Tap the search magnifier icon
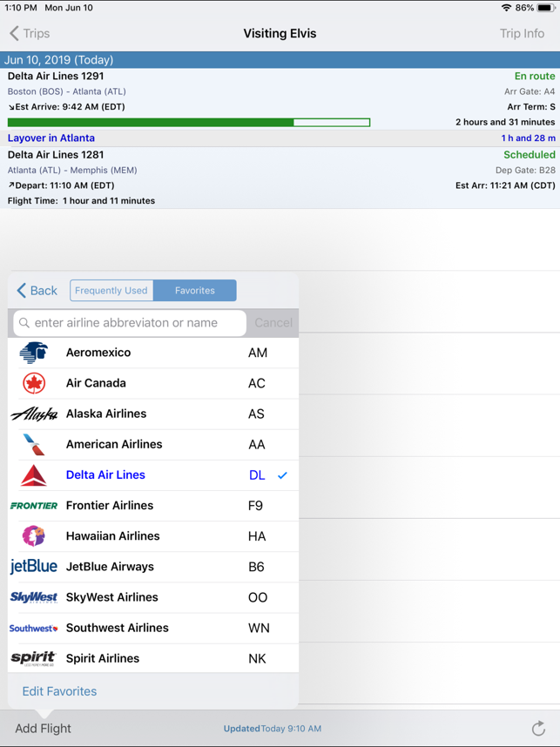Image resolution: width=560 pixels, height=747 pixels. [x=24, y=323]
